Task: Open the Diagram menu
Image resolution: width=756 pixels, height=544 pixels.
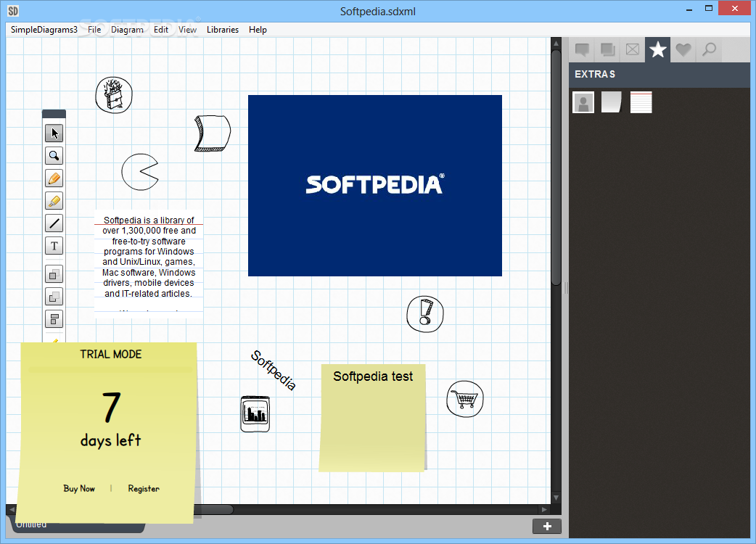Action: (x=127, y=30)
